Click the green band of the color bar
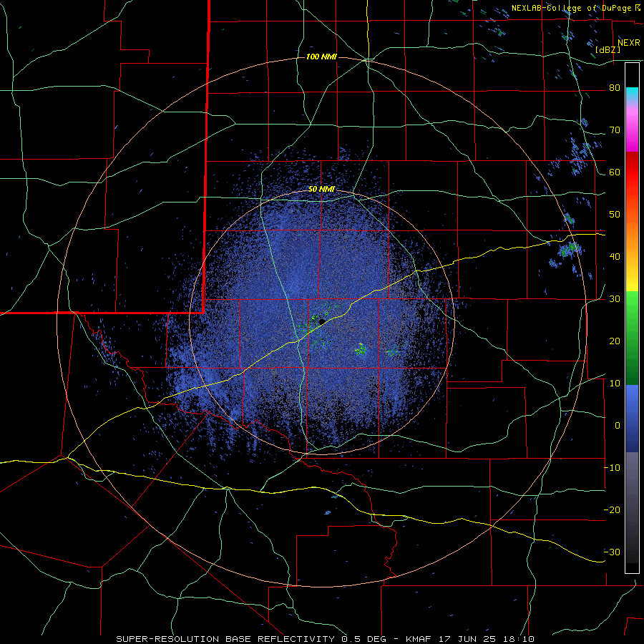This screenshot has width=644, height=644. point(632,338)
